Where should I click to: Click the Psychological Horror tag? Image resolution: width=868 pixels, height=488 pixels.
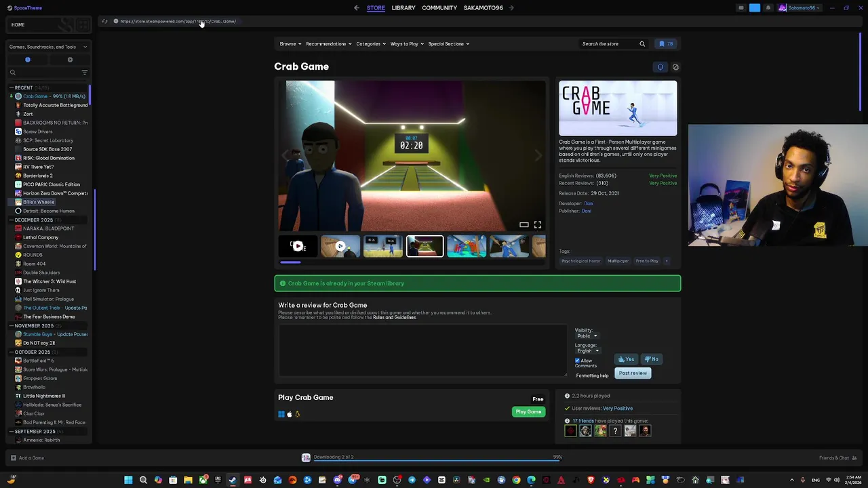[581, 261]
